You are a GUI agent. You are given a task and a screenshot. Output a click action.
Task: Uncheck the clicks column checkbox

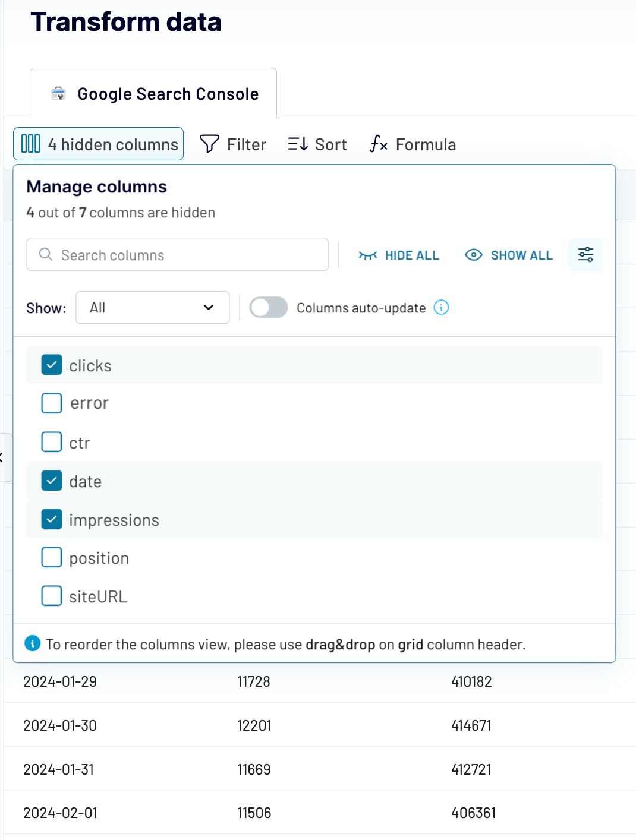tap(52, 365)
